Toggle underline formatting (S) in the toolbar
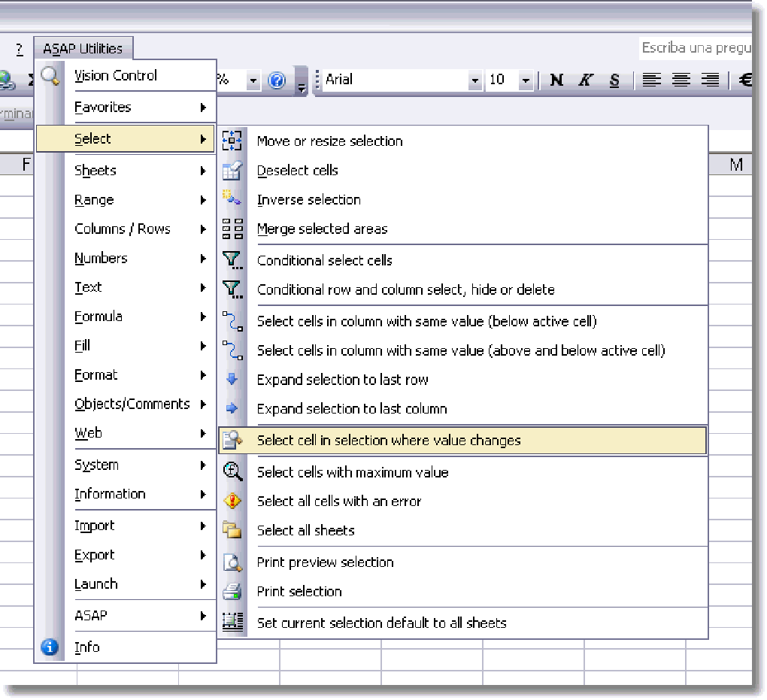Viewport: 767px width, 700px height. coord(614,80)
